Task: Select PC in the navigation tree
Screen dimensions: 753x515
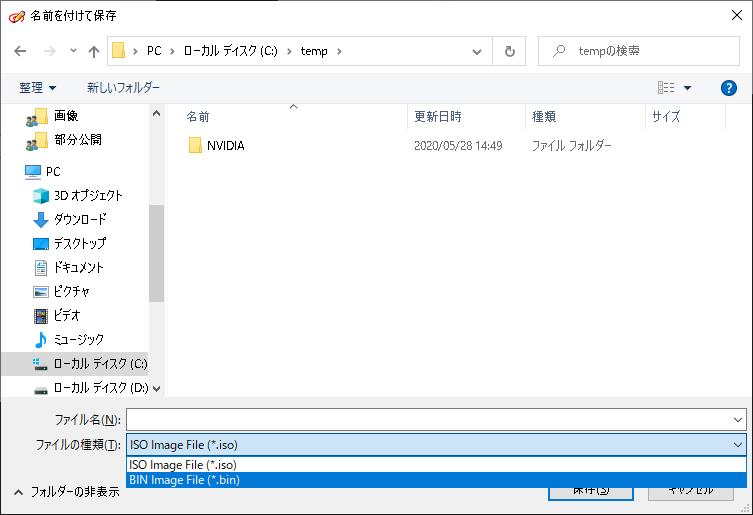Action: coord(53,172)
